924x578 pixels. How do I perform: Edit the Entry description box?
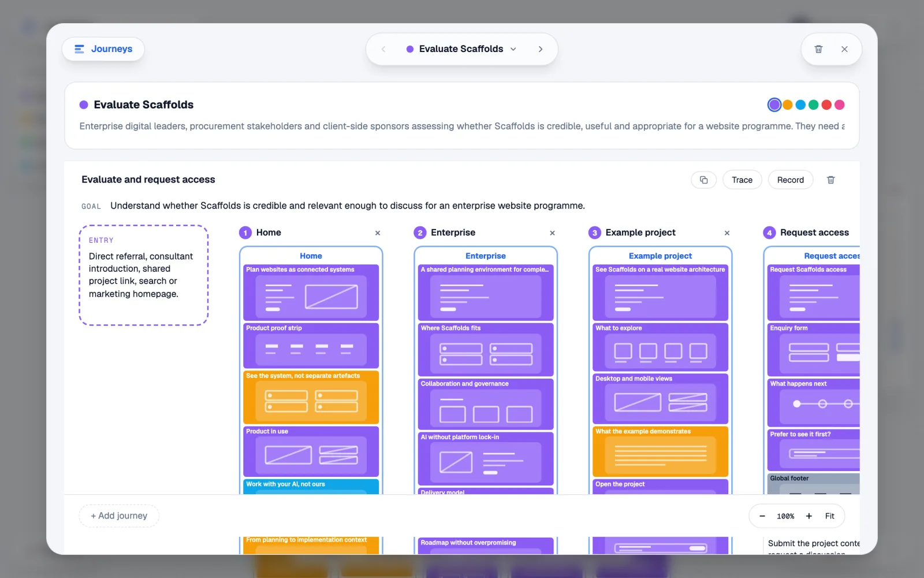click(143, 275)
